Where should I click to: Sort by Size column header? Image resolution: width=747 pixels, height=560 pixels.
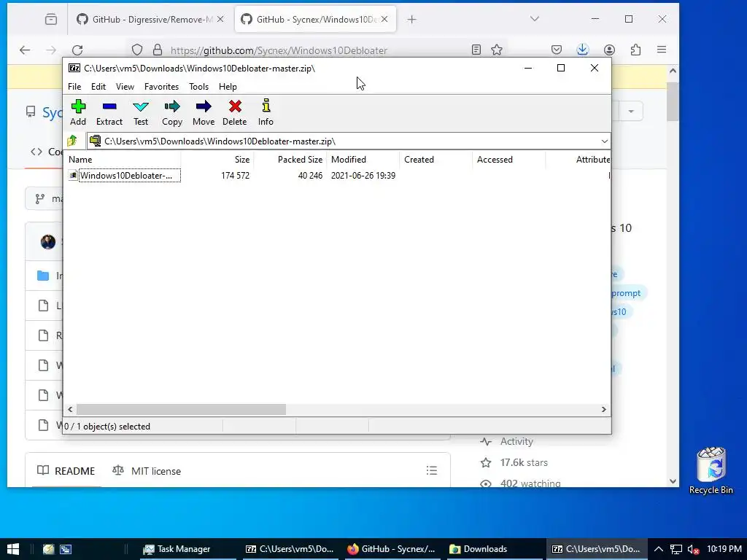(217, 160)
